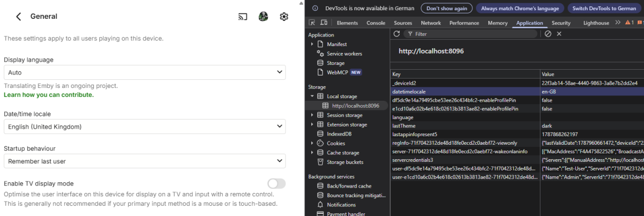Image resolution: width=644 pixels, height=216 pixels.
Task: Open the settings gear in Emby header
Action: click(284, 17)
